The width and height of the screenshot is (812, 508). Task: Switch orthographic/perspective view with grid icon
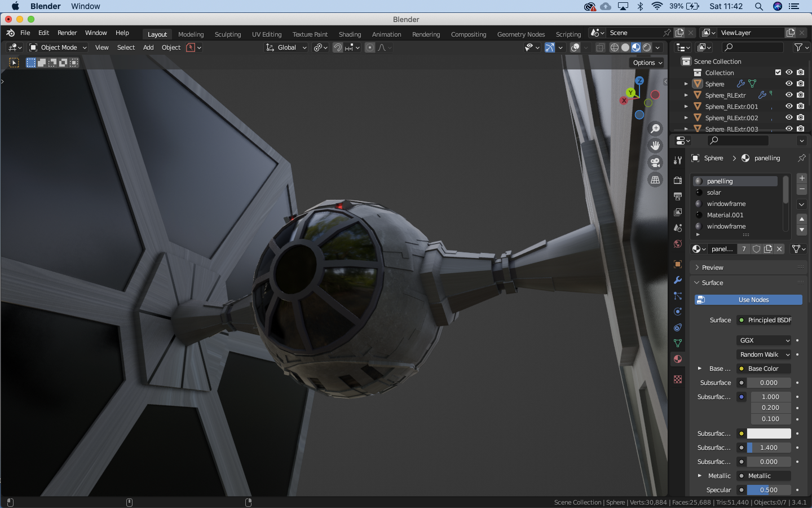pos(655,179)
